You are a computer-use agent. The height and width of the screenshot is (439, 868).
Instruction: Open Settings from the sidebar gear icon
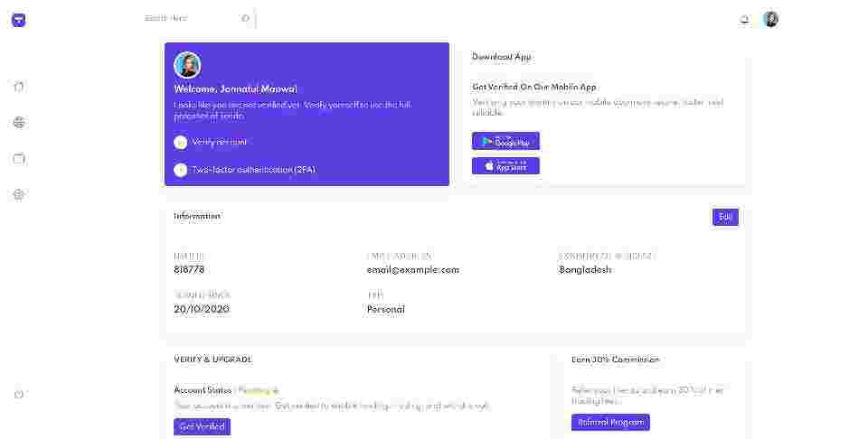point(19,195)
